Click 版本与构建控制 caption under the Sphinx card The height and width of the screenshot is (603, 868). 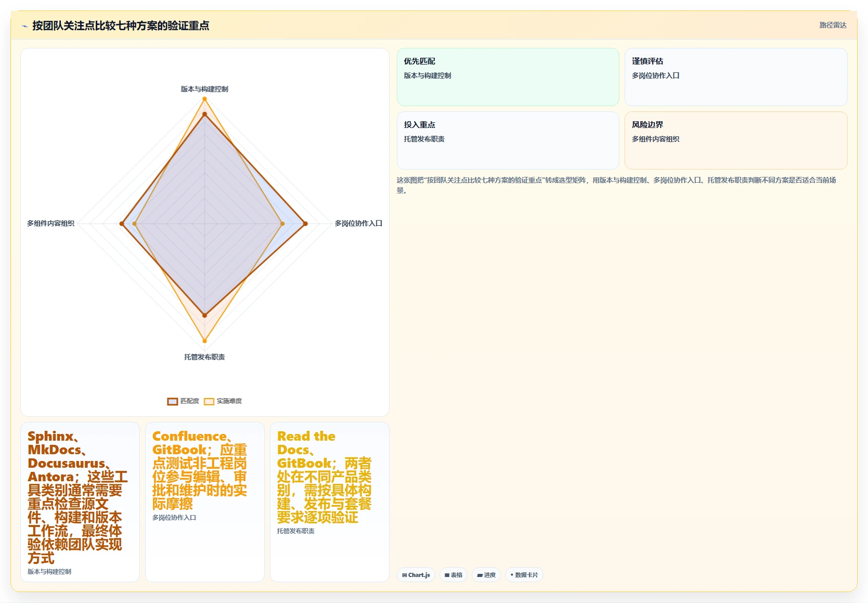coord(49,572)
